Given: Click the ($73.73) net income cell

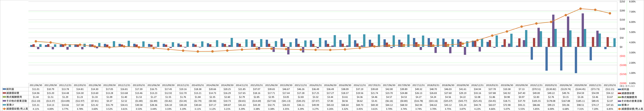Looking at the screenshot, I should 595,89.
